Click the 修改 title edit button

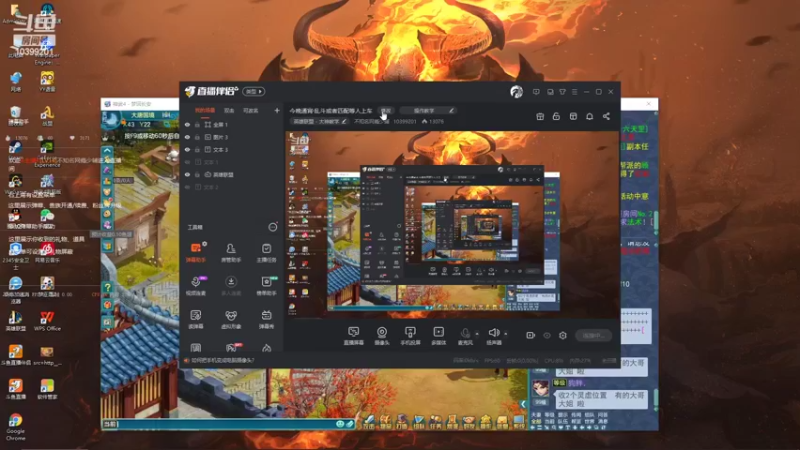pyautogui.click(x=386, y=111)
